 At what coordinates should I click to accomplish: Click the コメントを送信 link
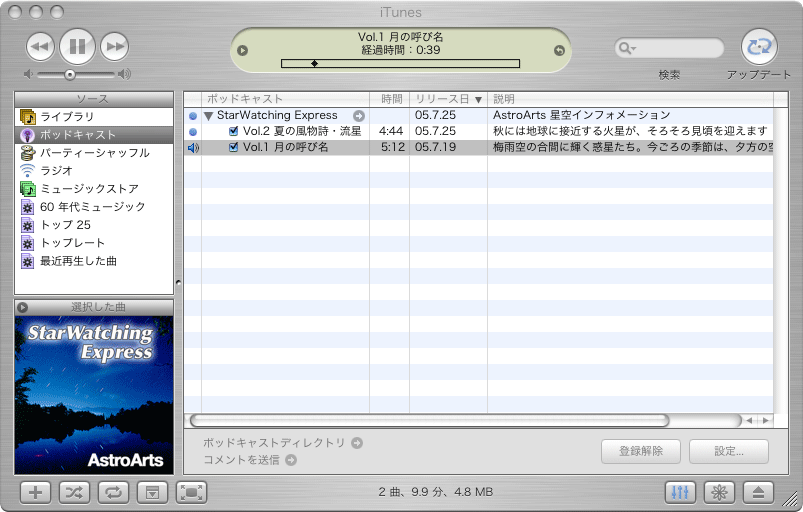[x=250, y=460]
